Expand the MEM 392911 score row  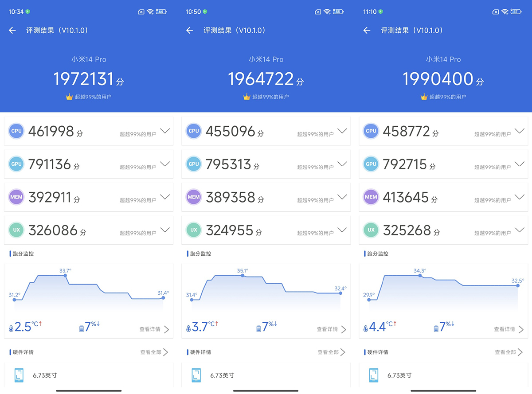[165, 196]
